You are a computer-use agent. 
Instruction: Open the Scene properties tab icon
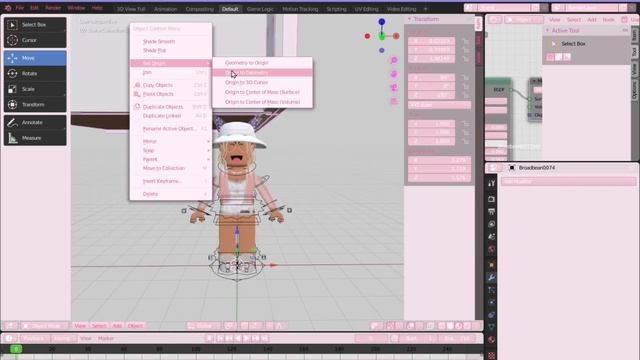(491, 237)
